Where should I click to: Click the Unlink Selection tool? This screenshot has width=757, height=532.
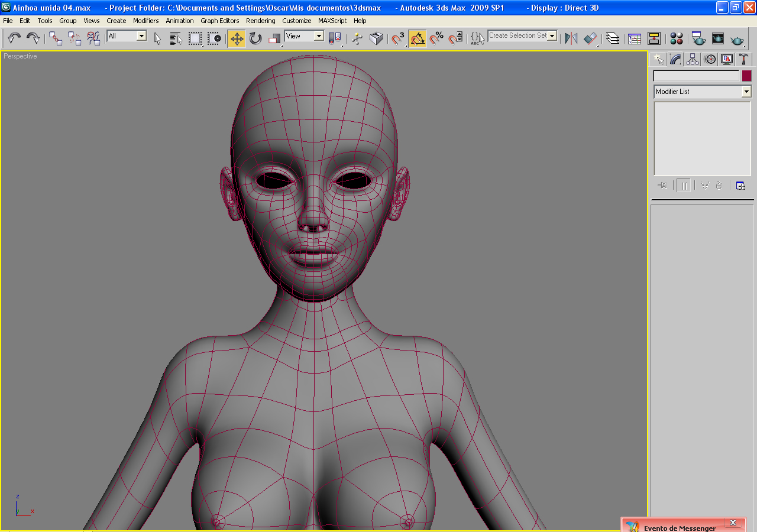[75, 38]
